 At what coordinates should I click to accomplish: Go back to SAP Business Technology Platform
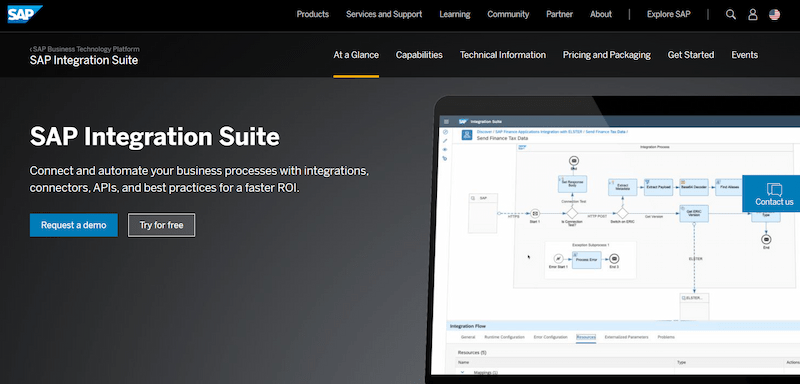coord(85,49)
